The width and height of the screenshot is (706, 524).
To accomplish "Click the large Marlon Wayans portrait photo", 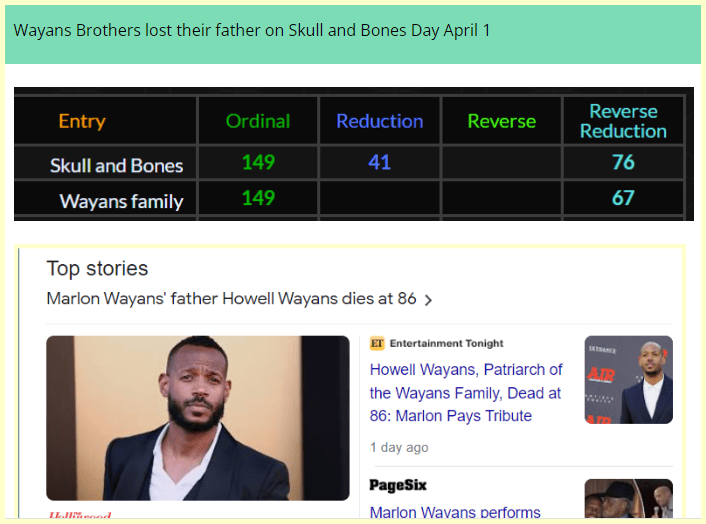I will coord(198,417).
